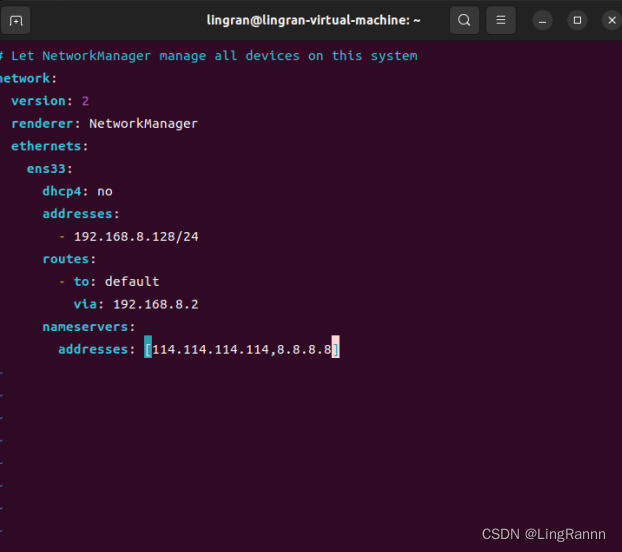The height and width of the screenshot is (552, 622).
Task: Minimize the terminal window
Action: pos(542,20)
